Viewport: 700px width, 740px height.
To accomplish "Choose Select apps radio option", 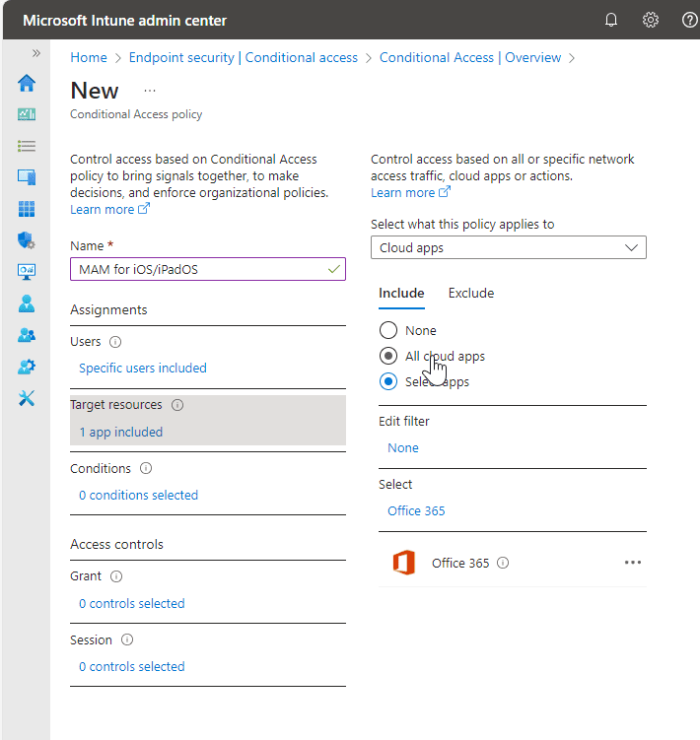I will tap(388, 382).
